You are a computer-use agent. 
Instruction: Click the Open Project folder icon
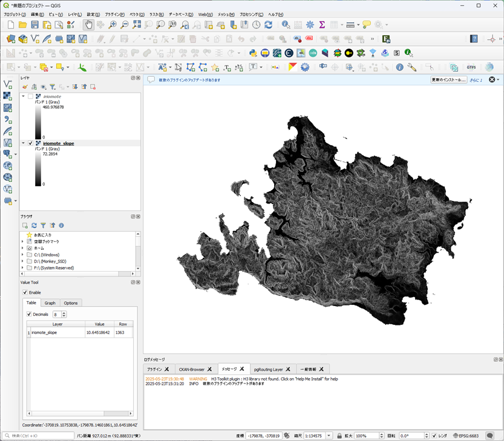coord(22,25)
